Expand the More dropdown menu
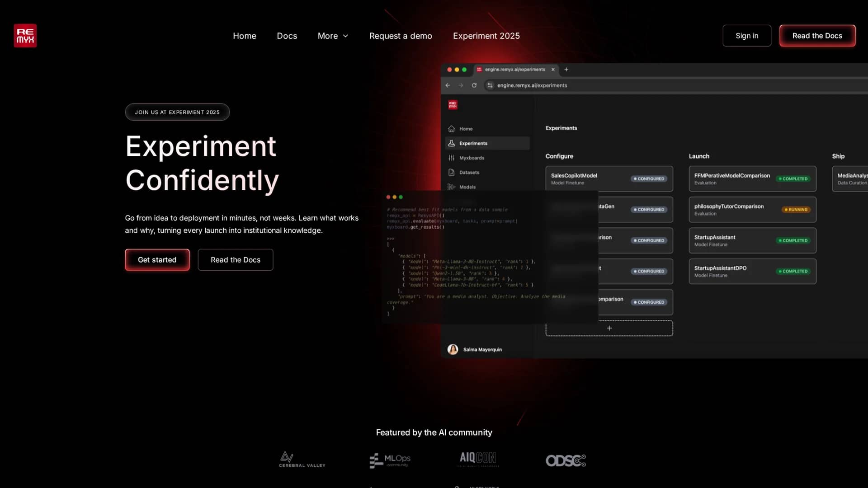 click(x=333, y=36)
